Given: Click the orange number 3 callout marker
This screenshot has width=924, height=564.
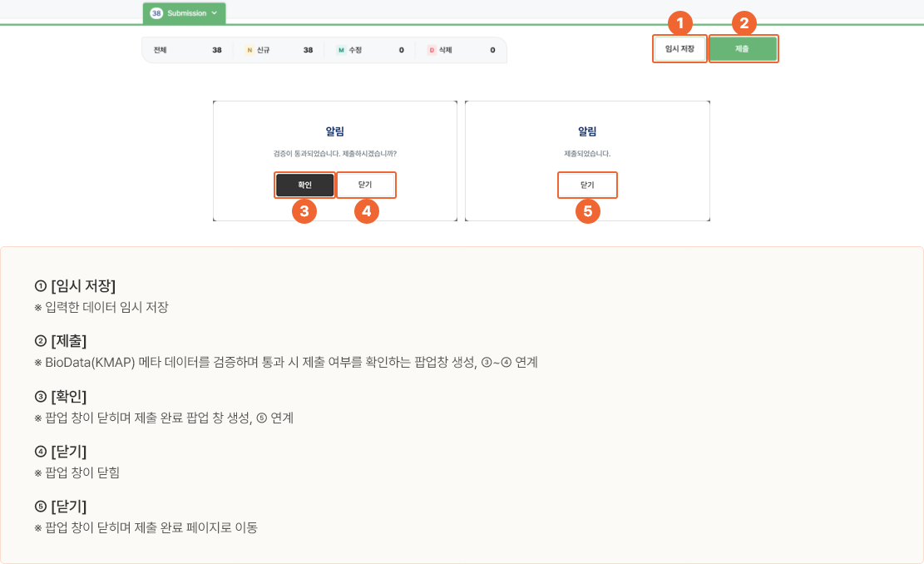Looking at the screenshot, I should (304, 211).
